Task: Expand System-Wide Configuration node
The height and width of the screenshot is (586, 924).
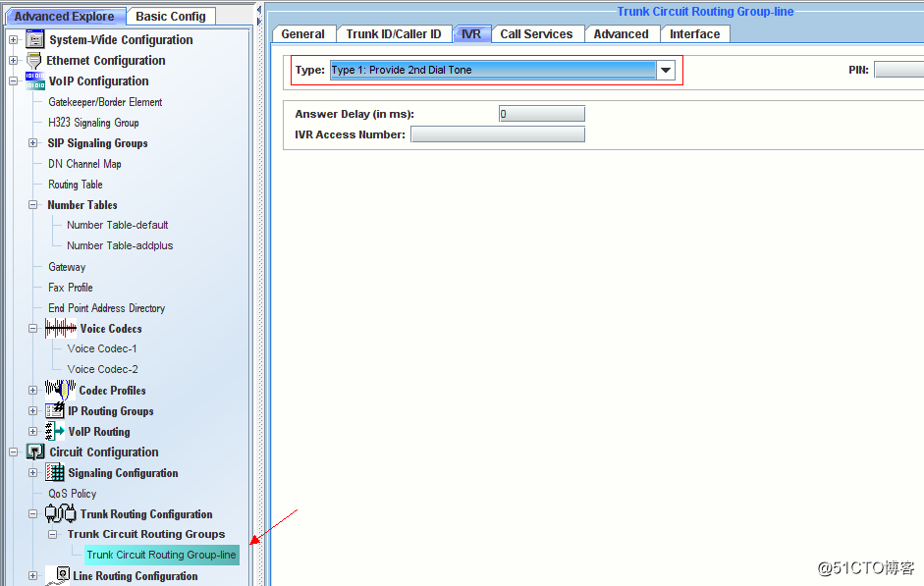Action: tap(14, 40)
